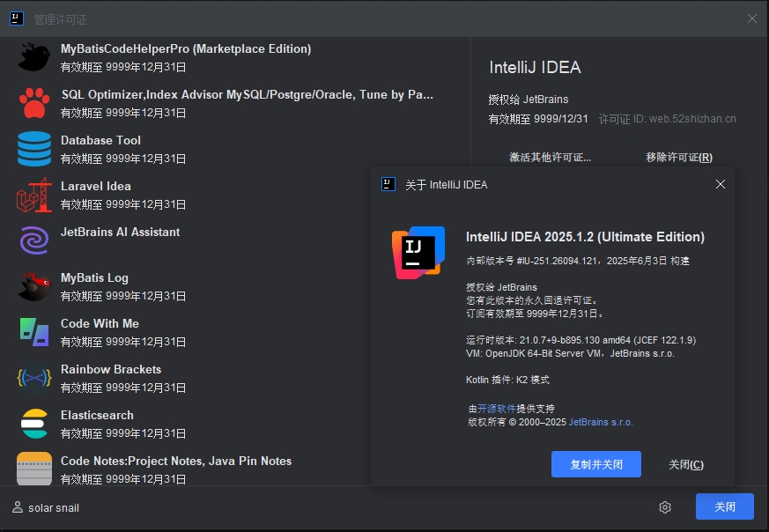This screenshot has height=532, width=769.
Task: Click the 许可证 ID: web.52shizhan.cn text
Action: pyautogui.click(x=667, y=119)
